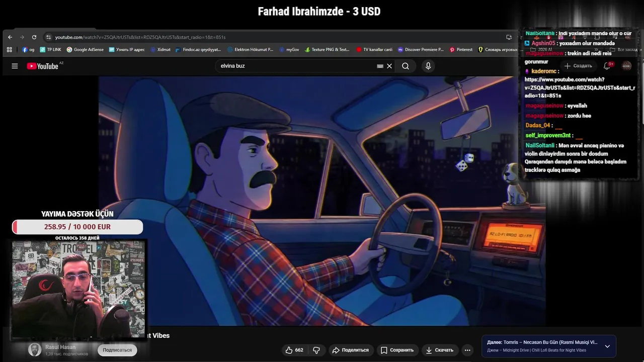Click chat username Dadas_04
This screenshot has width=644, height=362.
coord(537,126)
